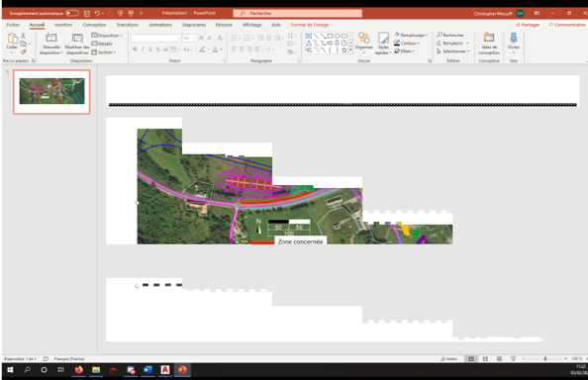Screen dimensions: 588x380
Task: Open the Insertion ribbon tab
Action: [63, 25]
